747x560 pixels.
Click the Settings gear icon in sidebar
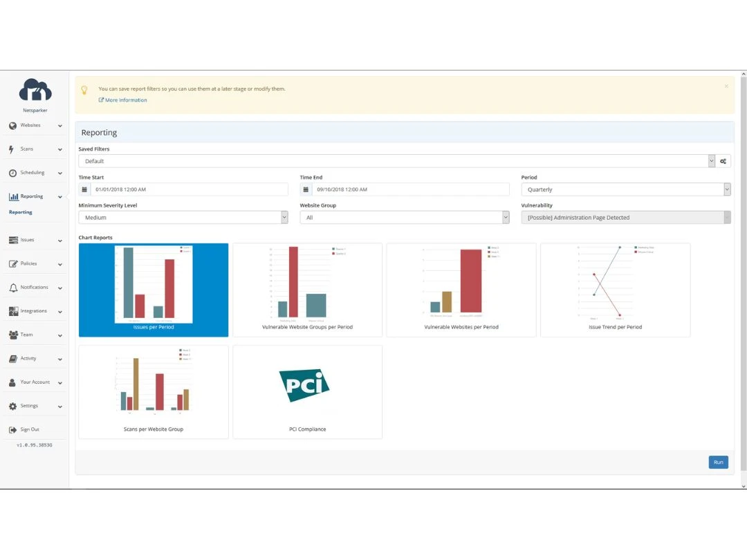[13, 407]
